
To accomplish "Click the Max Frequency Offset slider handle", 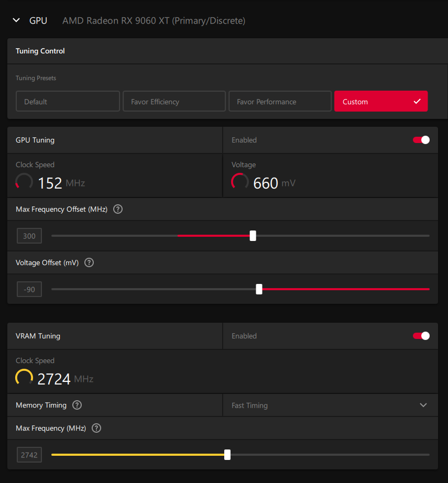I will pos(253,236).
